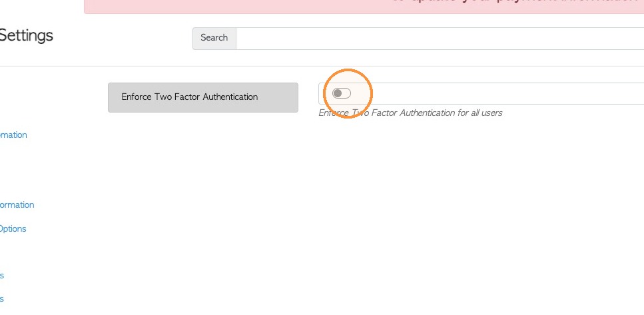Open the sidebar link ending in 'Options'
The height and width of the screenshot is (315, 644).
click(x=13, y=228)
